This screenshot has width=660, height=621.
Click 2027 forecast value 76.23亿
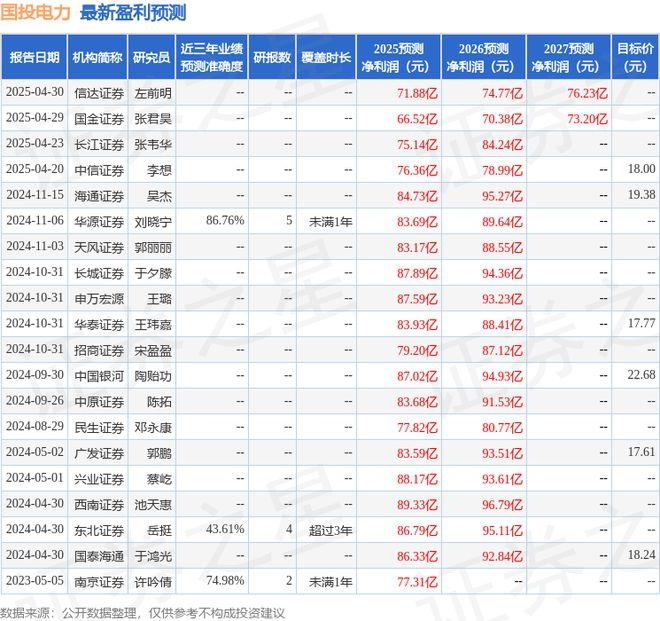tap(587, 93)
